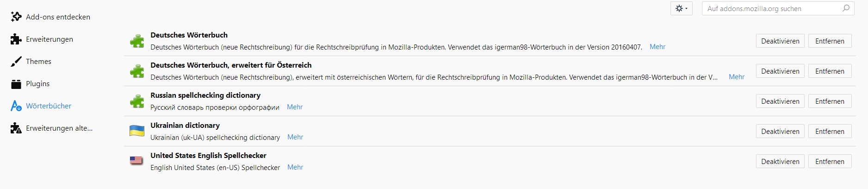Remove the Russian spellchecking dictionary
868x189 pixels.
click(830, 101)
